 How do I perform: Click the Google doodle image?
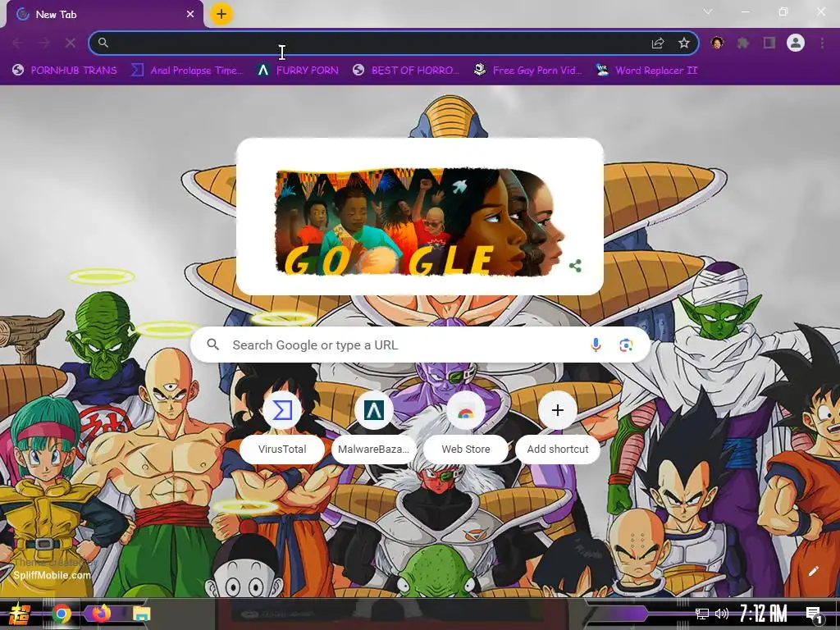coord(420,221)
